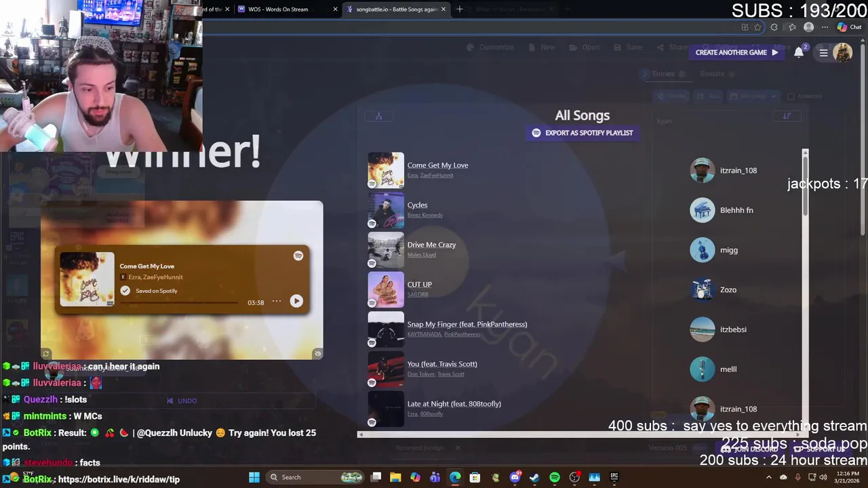Screen dimensions: 868x488
Task: Open artist link SAILORR
Action: pyautogui.click(x=418, y=295)
